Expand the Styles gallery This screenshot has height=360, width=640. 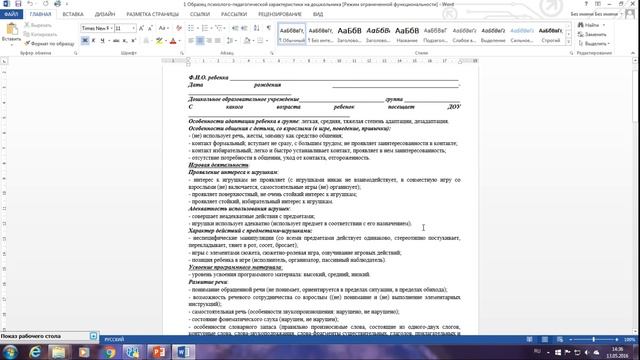[x=569, y=41]
